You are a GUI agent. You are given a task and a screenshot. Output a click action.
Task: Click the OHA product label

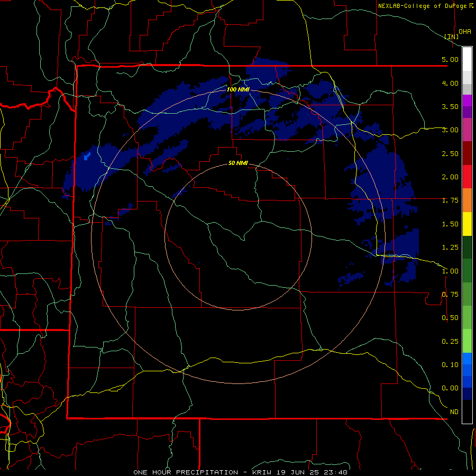[x=465, y=31]
